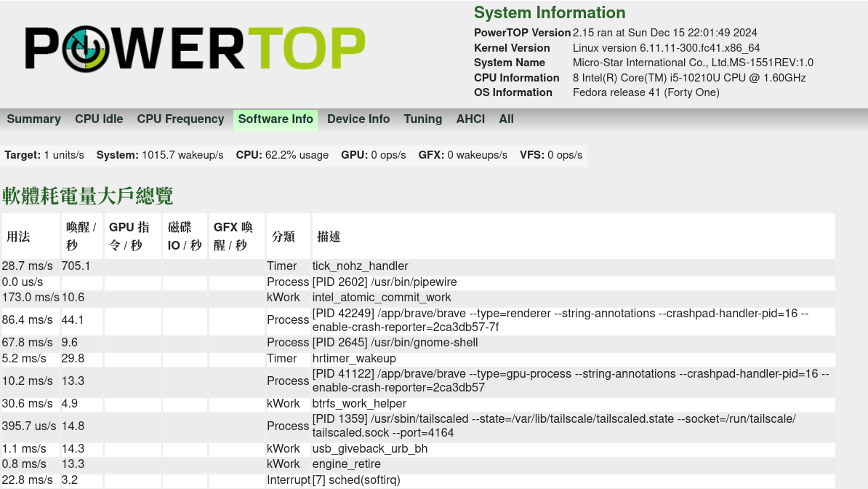This screenshot has height=489, width=868.
Task: Click the 喚醒 / 秒 column header
Action: pos(81,236)
